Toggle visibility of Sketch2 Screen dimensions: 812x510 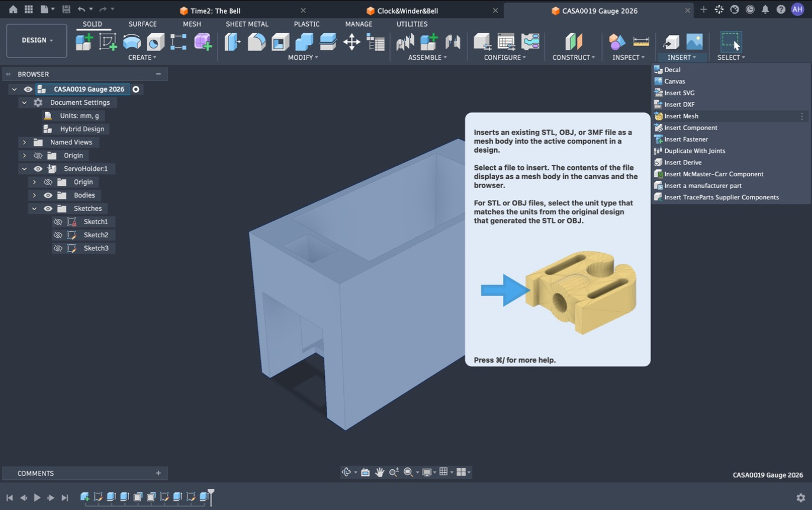coord(57,235)
